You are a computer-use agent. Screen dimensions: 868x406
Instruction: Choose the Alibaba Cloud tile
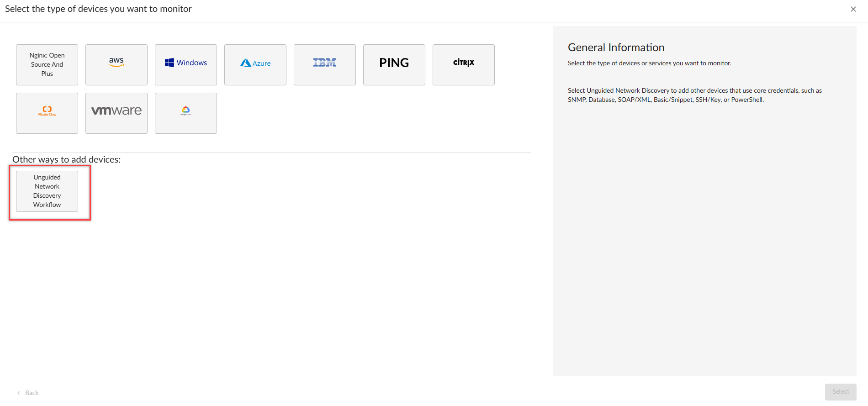click(x=47, y=113)
